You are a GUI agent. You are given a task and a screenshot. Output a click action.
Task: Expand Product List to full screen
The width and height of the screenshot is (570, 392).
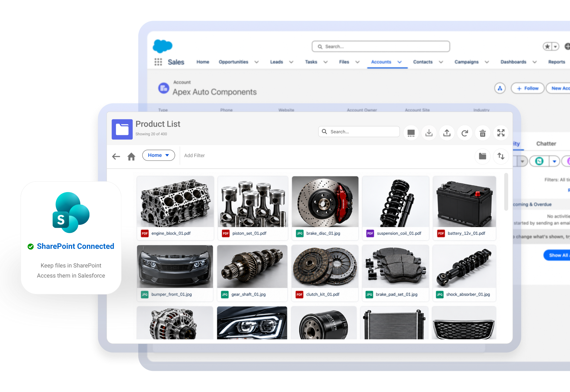tap(501, 133)
